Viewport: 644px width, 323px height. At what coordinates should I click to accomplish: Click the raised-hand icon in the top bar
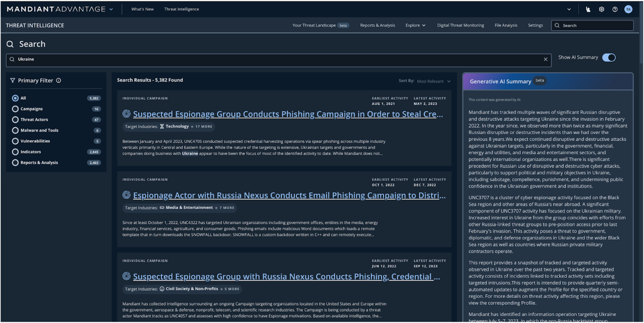(588, 9)
